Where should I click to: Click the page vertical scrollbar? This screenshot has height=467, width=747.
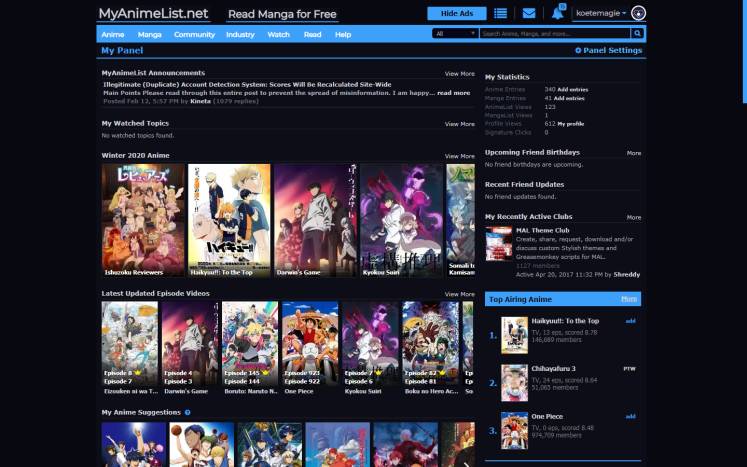point(745,51)
